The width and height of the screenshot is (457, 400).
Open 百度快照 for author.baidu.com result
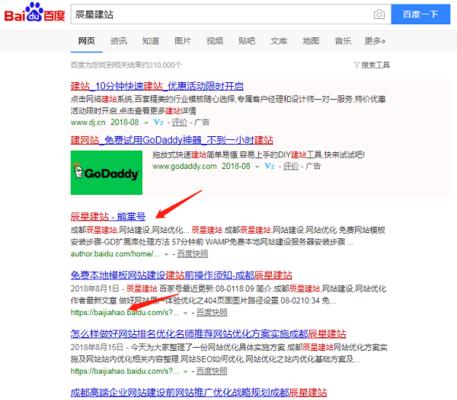click(x=192, y=254)
